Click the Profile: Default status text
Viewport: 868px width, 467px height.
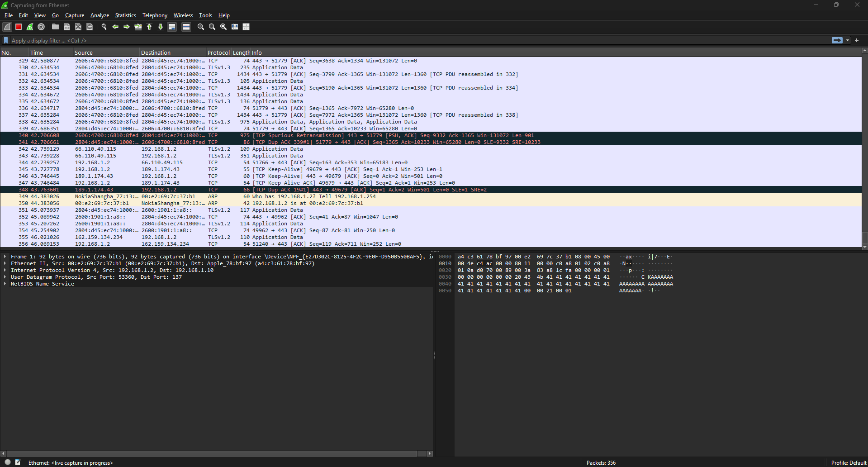[849, 463]
